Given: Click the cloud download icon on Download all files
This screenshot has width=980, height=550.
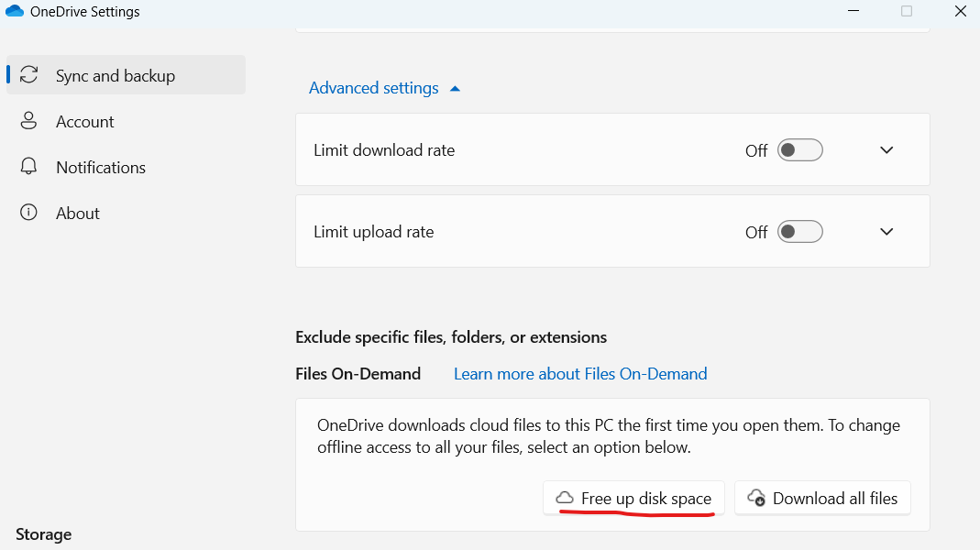Looking at the screenshot, I should pos(756,498).
